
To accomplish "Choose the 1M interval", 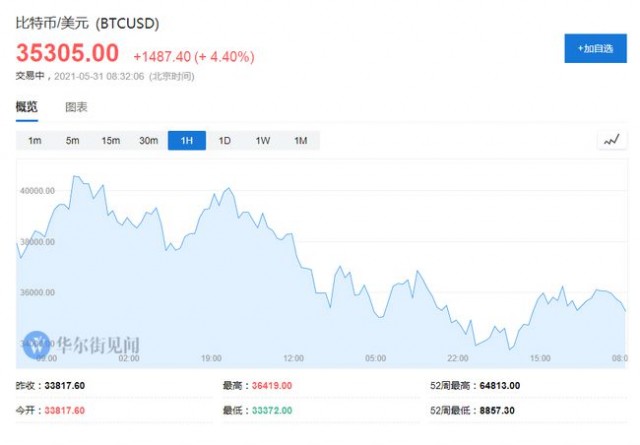I will (x=301, y=140).
